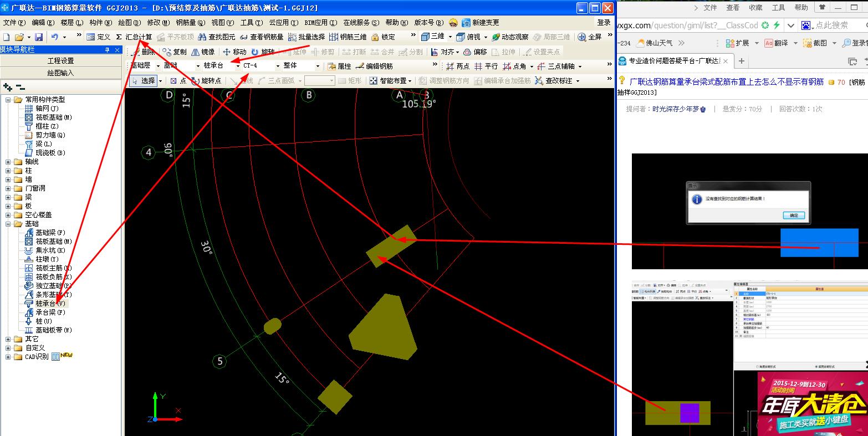The width and height of the screenshot is (868, 436).
Task: Click the 复制 copy tool
Action: click(x=175, y=52)
